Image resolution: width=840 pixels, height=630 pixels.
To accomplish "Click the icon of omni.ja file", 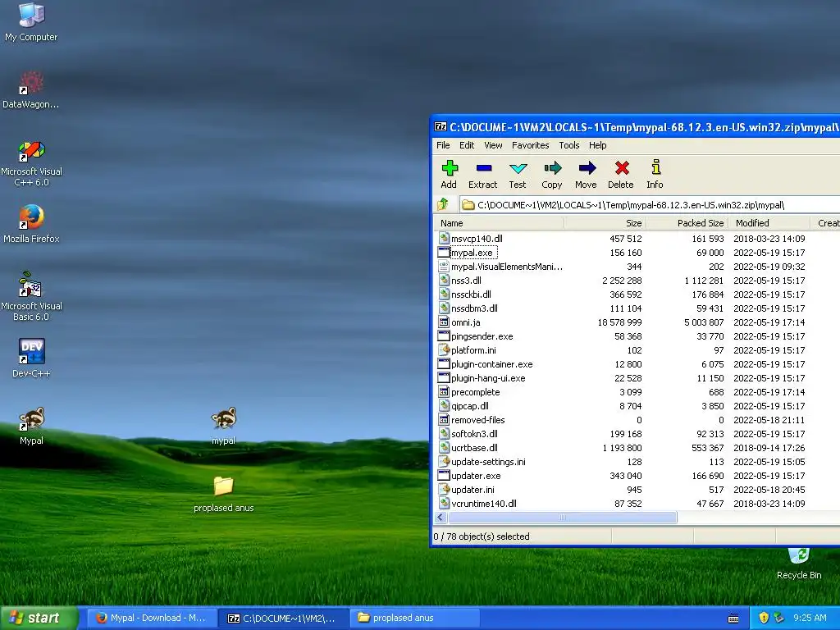I will (444, 322).
